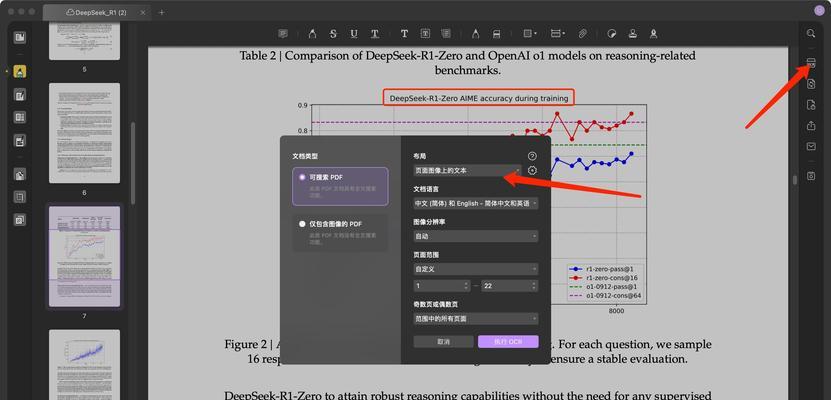This screenshot has width=831, height=400.
Task: Click the start page stepper arrows
Action: 466,286
